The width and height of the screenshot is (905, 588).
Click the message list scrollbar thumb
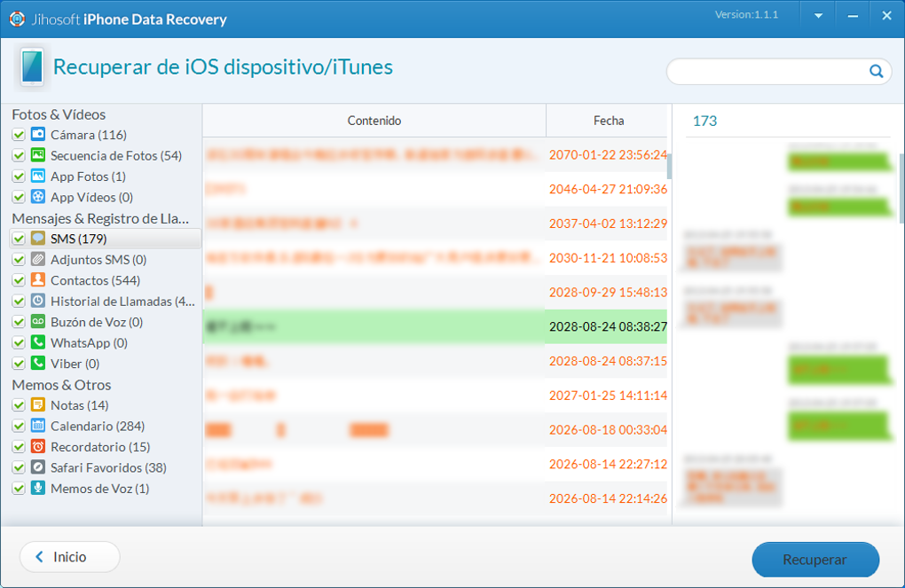click(x=670, y=164)
